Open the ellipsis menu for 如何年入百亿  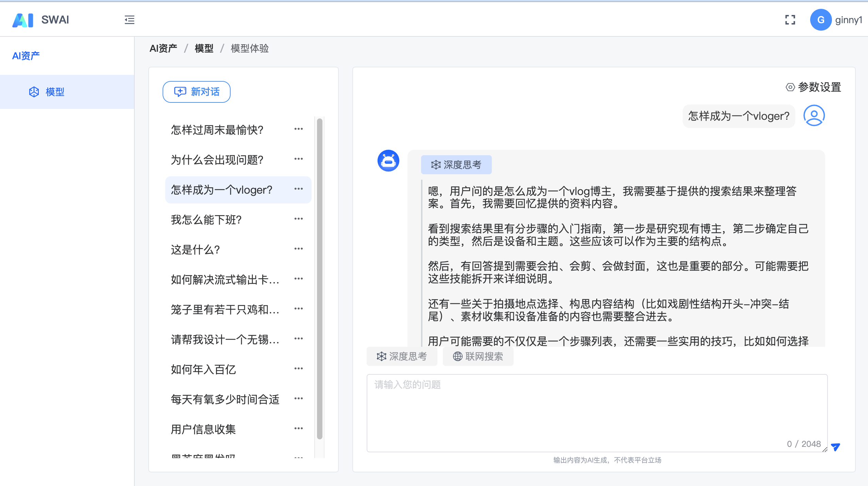(x=298, y=369)
